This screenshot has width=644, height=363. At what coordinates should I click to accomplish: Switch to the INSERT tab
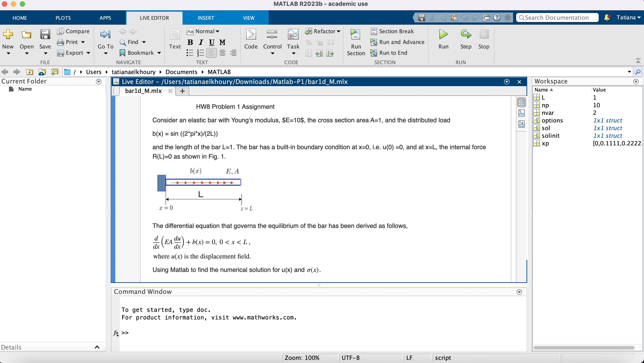(206, 18)
